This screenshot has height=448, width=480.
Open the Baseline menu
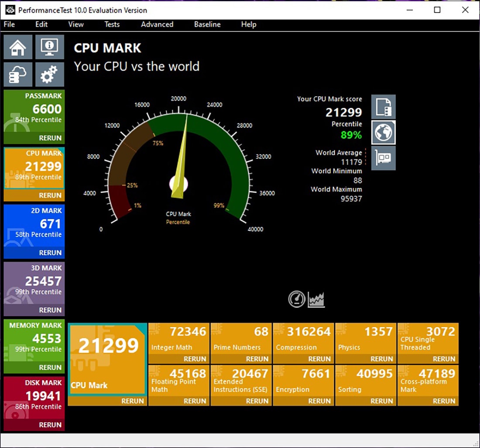pyautogui.click(x=207, y=24)
